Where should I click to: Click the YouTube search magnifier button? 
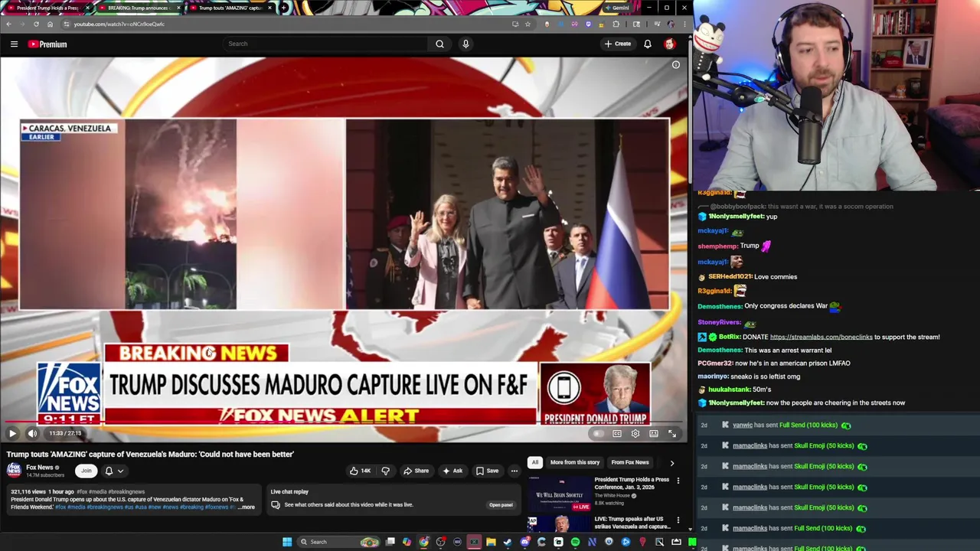pyautogui.click(x=439, y=44)
